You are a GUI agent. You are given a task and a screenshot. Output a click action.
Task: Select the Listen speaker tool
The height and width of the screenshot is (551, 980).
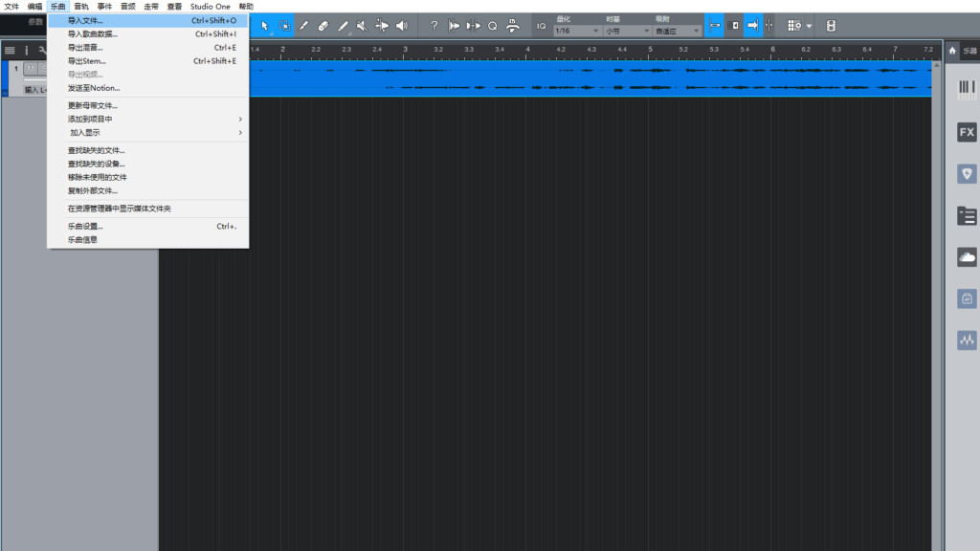point(402,26)
